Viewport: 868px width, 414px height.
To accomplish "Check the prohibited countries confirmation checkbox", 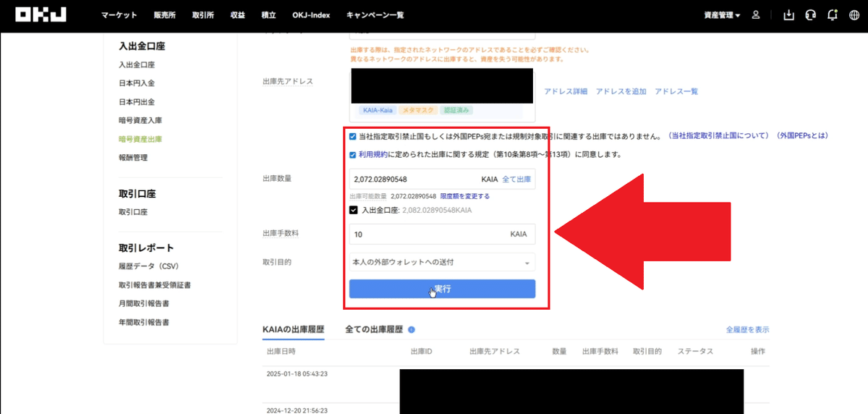I will coord(352,136).
